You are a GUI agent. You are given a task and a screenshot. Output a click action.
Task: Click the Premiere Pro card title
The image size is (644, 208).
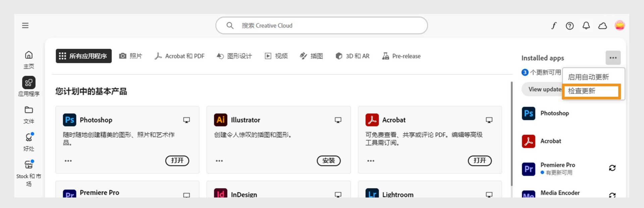coord(99,193)
